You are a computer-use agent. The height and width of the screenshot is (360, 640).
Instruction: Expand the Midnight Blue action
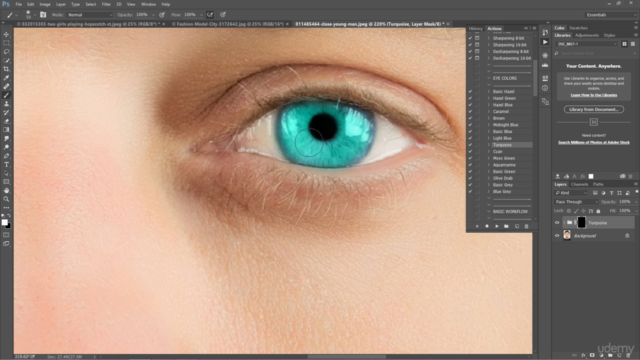(x=489, y=125)
